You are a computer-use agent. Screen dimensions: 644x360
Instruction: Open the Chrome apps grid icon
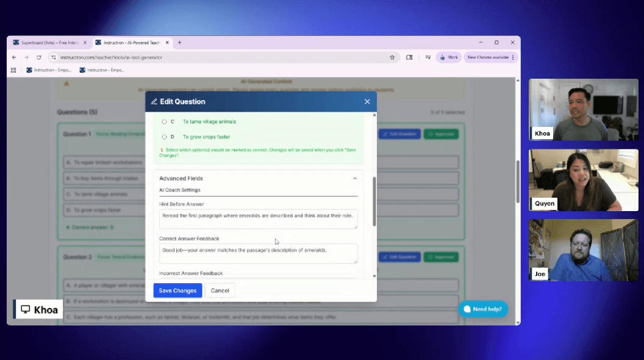13,70
